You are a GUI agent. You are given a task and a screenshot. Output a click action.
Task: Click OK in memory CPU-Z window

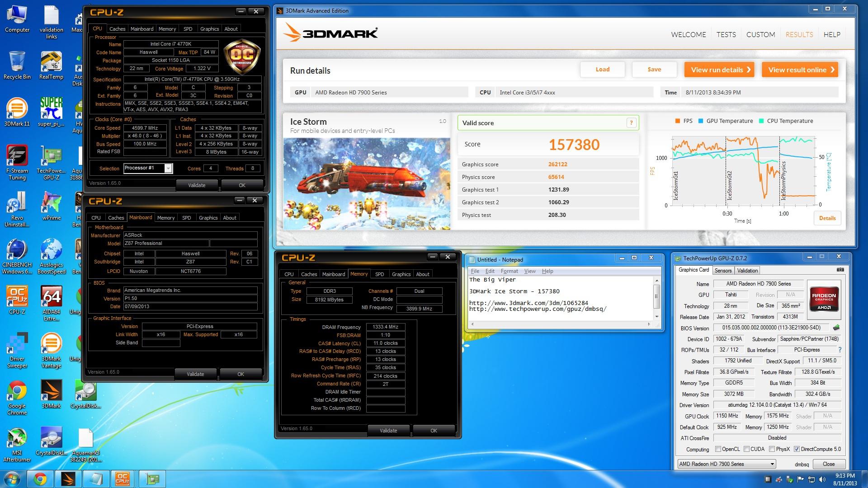[x=434, y=431]
